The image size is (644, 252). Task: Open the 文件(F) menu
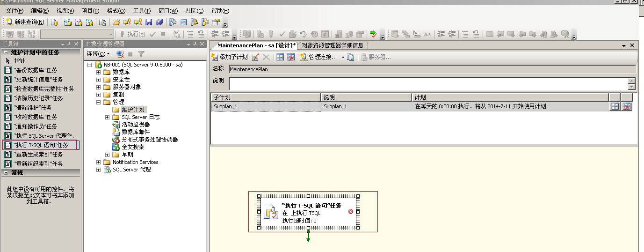click(15, 11)
